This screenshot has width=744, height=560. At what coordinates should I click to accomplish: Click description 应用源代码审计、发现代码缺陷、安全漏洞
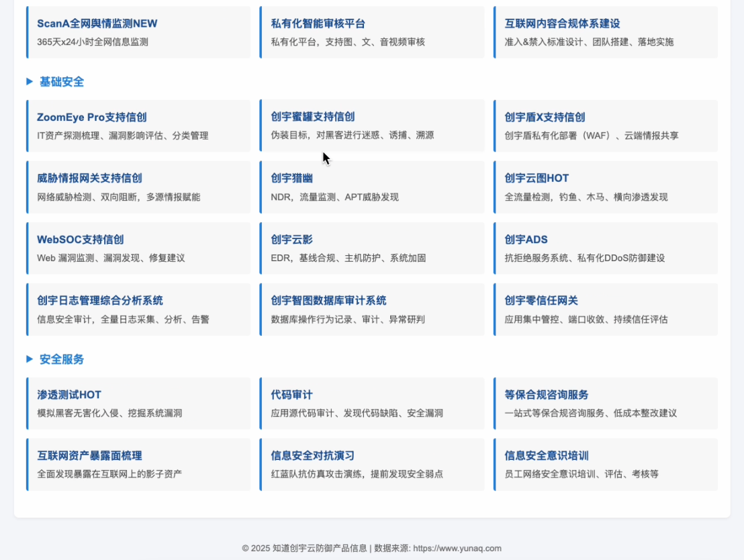pos(357,414)
